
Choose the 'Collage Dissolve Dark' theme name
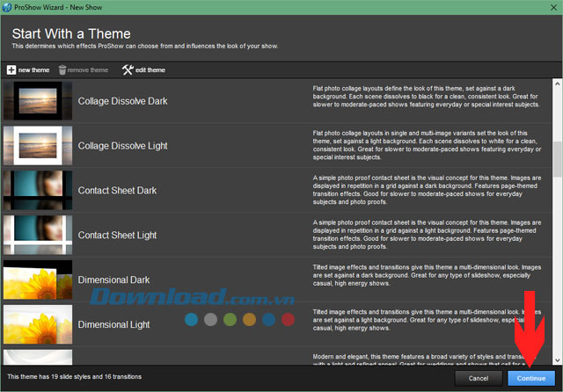click(x=123, y=101)
